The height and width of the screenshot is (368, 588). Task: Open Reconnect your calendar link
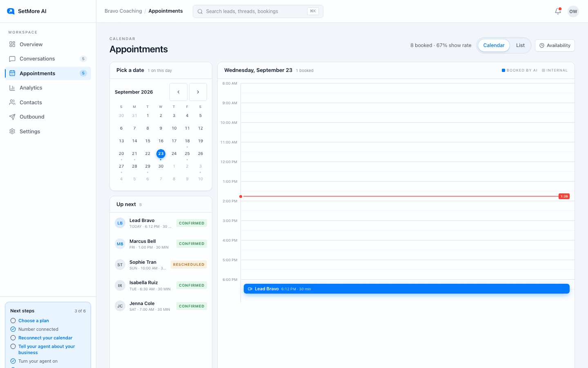45,338
